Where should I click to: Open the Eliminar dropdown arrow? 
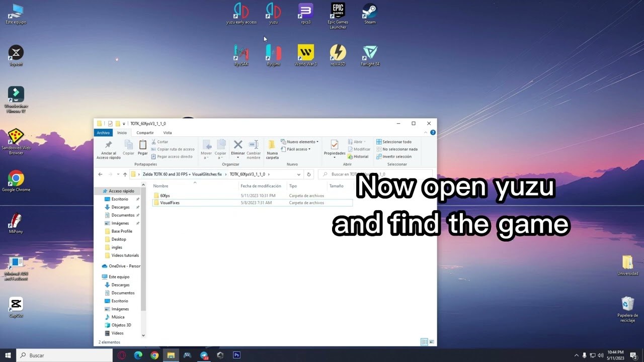238,158
